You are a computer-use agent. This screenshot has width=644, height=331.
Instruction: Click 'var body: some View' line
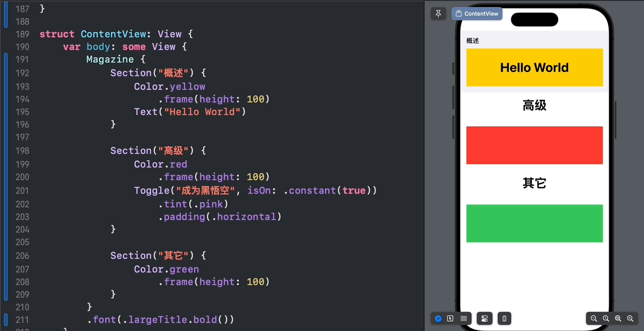(125, 47)
